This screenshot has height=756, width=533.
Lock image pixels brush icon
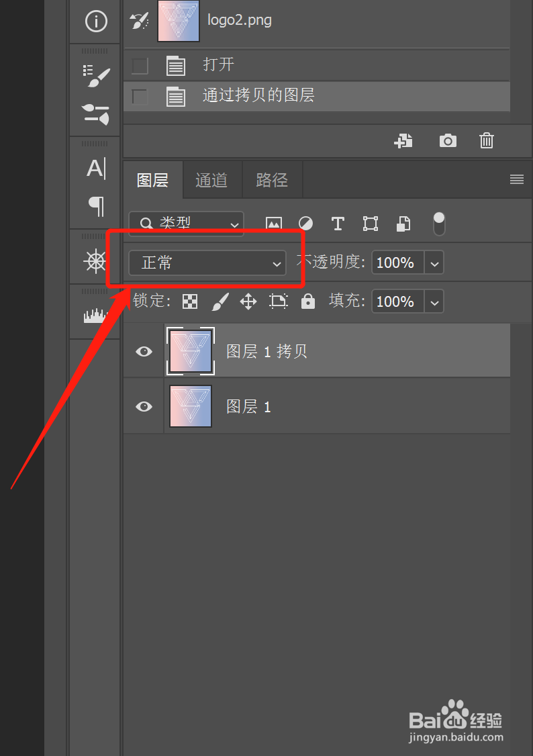click(x=220, y=302)
